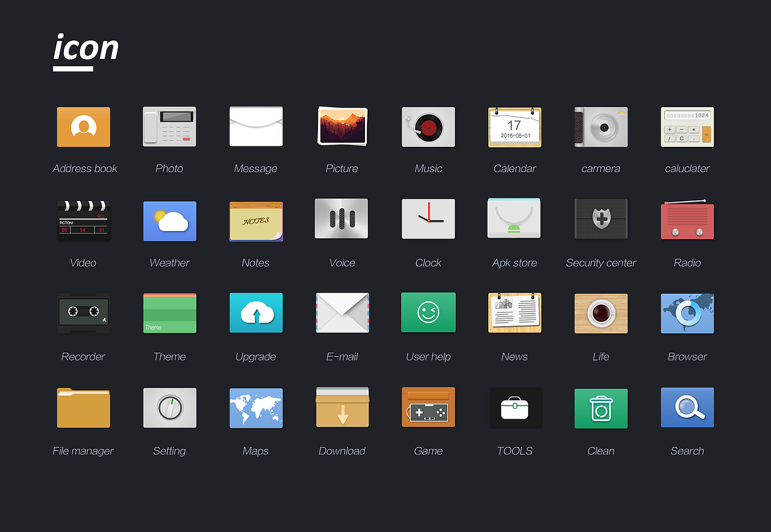Launch the Video clapperboard icon

(x=84, y=221)
